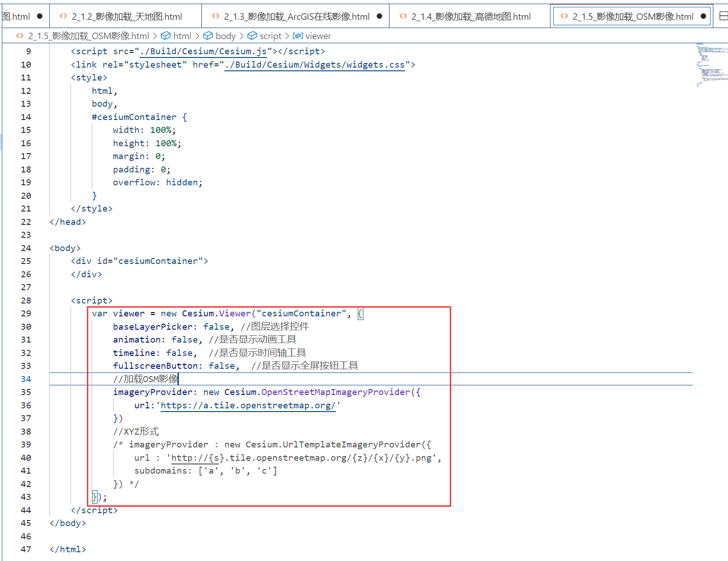Click the 'fullscreenButton: false,' property
This screenshot has height=561, width=728.
[176, 366]
